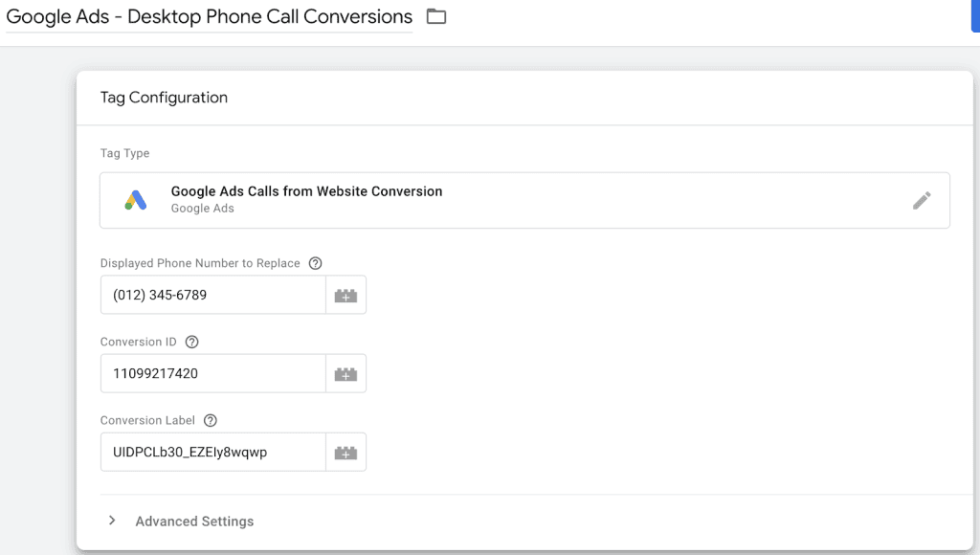Edit the tag name title at the top

coord(206,16)
